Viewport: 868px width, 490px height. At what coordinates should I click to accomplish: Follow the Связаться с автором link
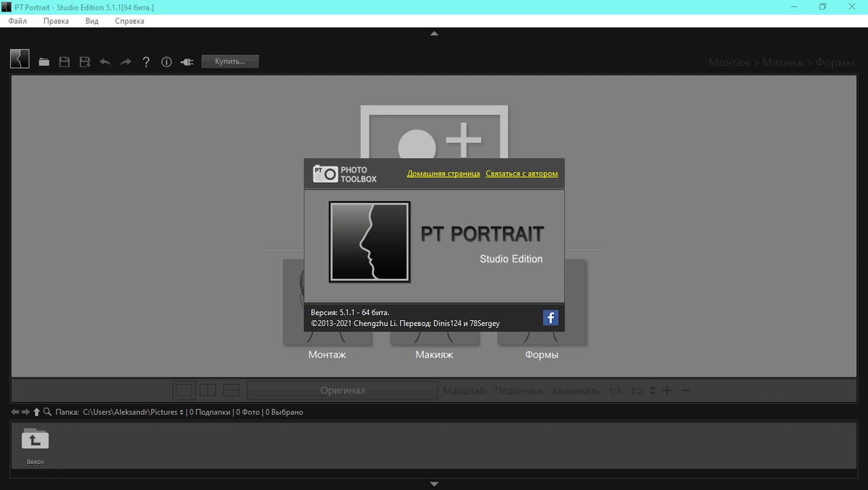[x=522, y=173]
